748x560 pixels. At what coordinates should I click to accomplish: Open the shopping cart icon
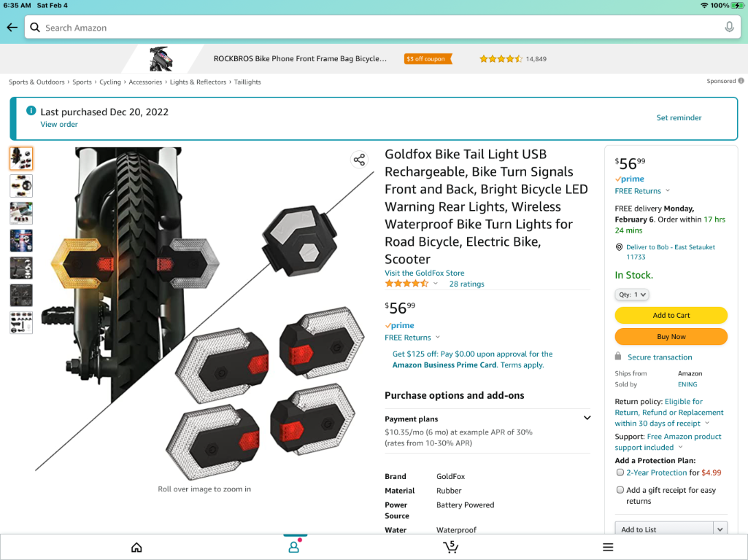tap(450, 547)
